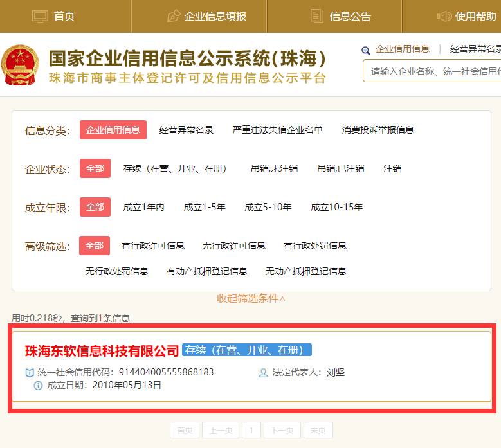Screen dimensions: 501x448
Task: Click the document icon beside 信息公告
Action: click(x=316, y=16)
